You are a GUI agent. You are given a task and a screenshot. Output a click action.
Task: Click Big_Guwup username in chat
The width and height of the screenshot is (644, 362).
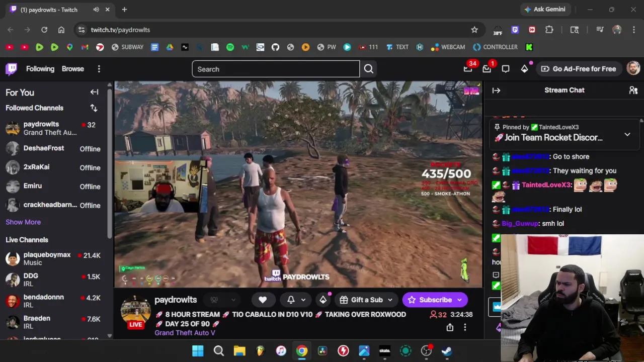pyautogui.click(x=520, y=224)
